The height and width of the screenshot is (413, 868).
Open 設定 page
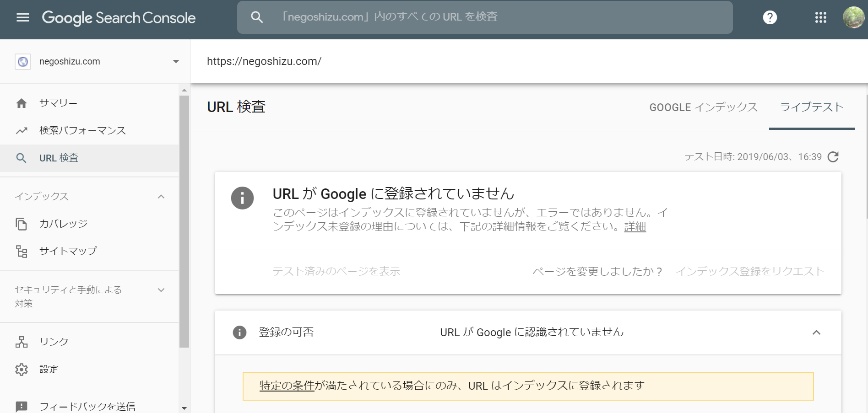pos(89,370)
